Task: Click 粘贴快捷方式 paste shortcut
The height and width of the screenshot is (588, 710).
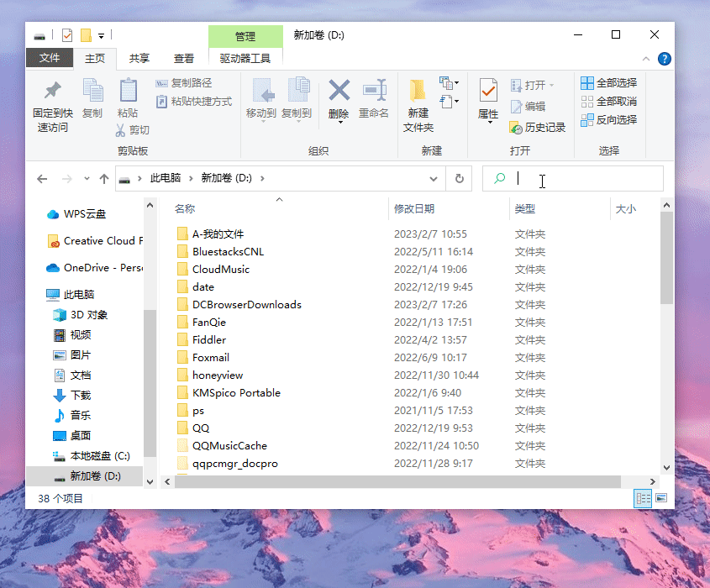Action: 194,102
